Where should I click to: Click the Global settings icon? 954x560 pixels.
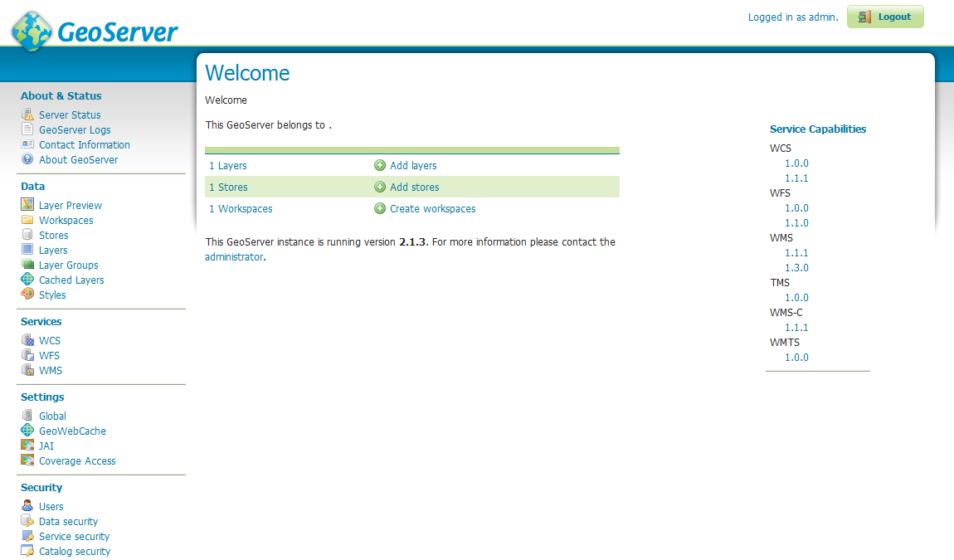pos(27,415)
